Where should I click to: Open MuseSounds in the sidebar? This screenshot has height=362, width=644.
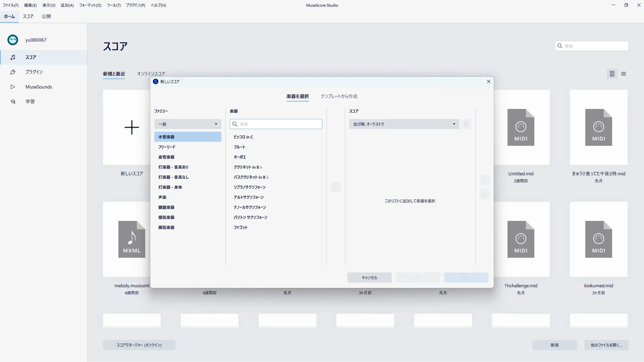[x=39, y=87]
